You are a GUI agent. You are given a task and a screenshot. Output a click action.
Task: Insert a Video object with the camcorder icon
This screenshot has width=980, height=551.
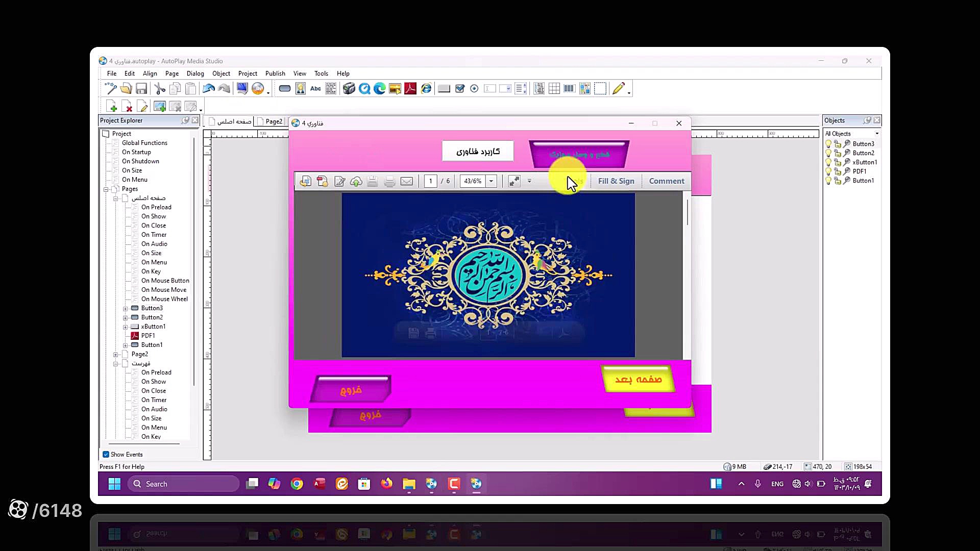[349, 89]
